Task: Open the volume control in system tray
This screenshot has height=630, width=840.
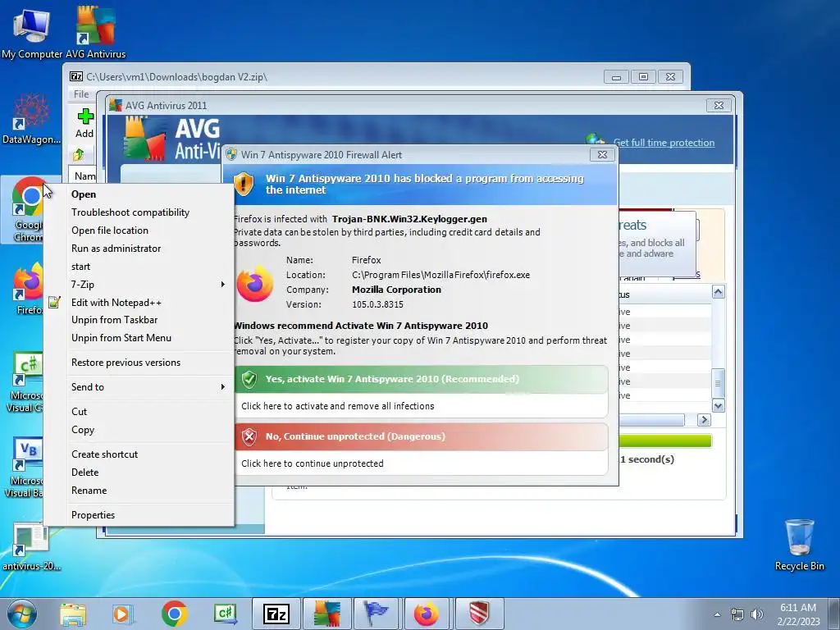Action: 756,614
